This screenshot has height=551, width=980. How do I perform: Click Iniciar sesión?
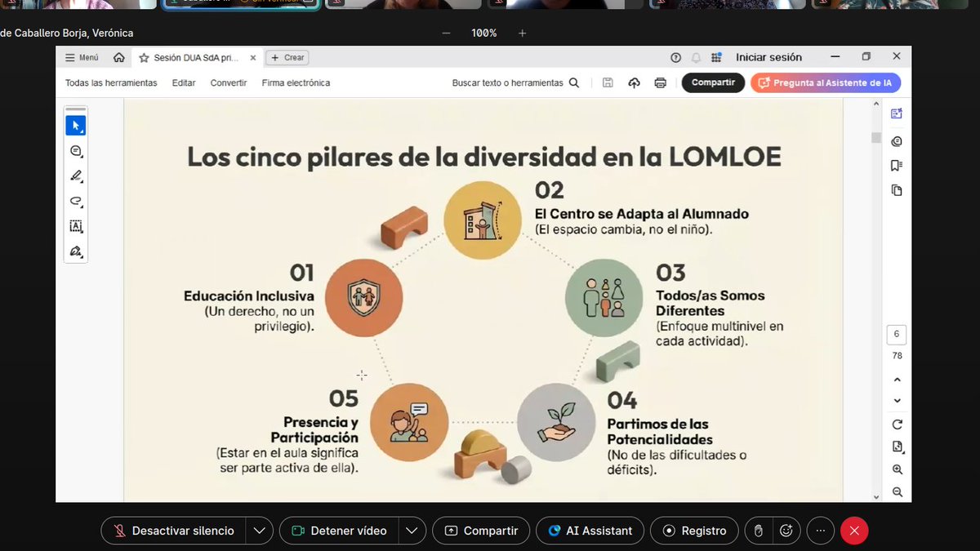coord(768,58)
